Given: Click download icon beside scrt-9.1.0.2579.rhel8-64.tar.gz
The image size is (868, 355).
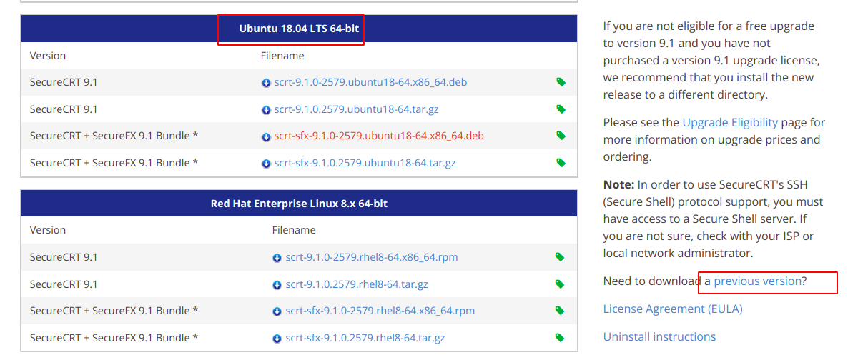Looking at the screenshot, I should tap(277, 285).
